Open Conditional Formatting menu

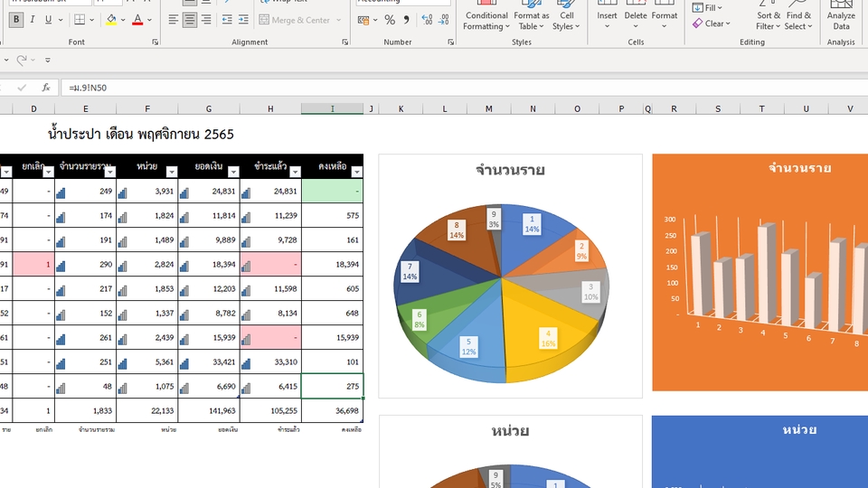[x=486, y=15]
